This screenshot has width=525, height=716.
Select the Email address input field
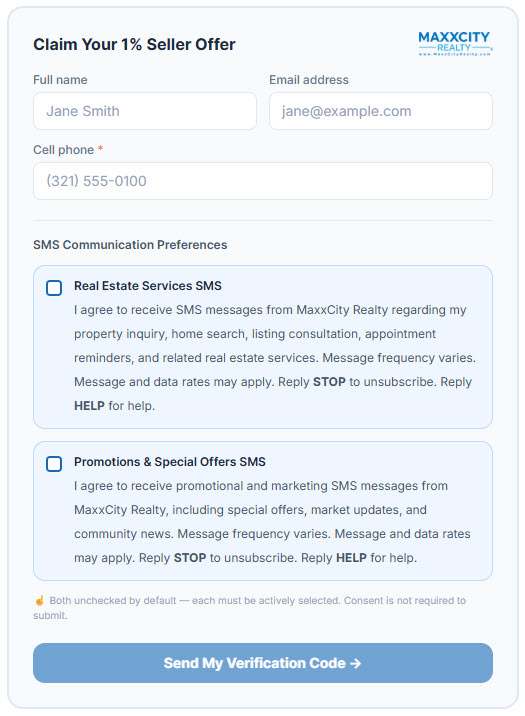pos(381,111)
